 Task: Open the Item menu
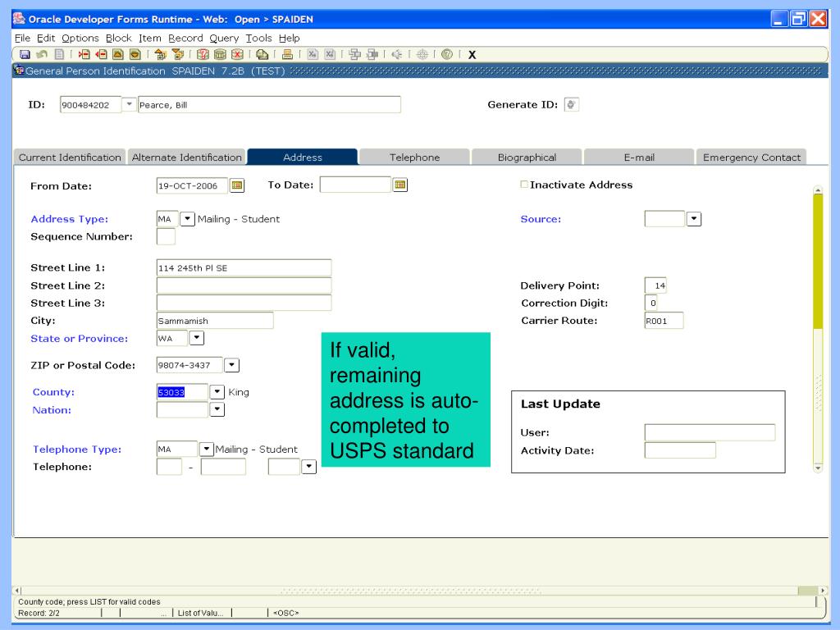click(149, 38)
